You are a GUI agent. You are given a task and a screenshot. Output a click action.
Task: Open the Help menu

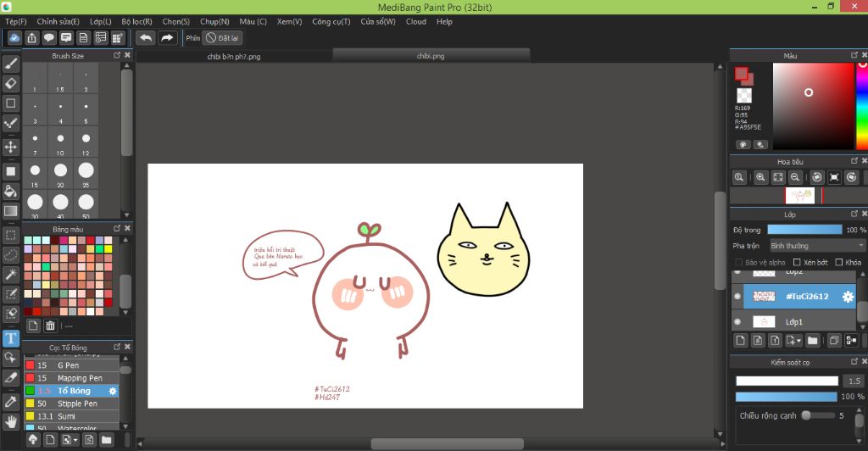click(x=444, y=21)
